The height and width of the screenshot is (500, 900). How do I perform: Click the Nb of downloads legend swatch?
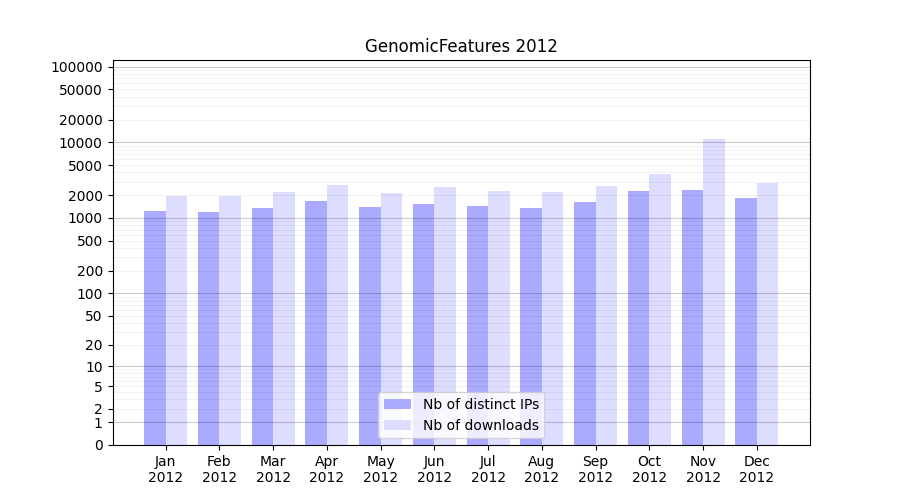coord(398,425)
